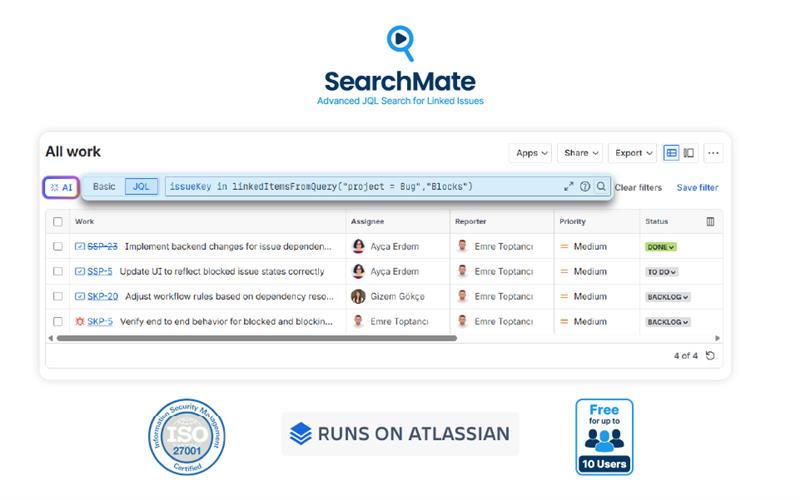Sort by the Status column header
Image resolution: width=800 pixels, height=500 pixels.
coord(657,221)
